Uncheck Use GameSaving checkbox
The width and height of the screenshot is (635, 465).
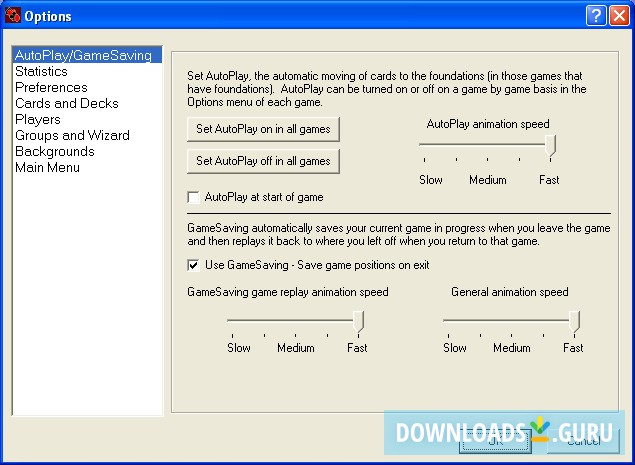194,265
